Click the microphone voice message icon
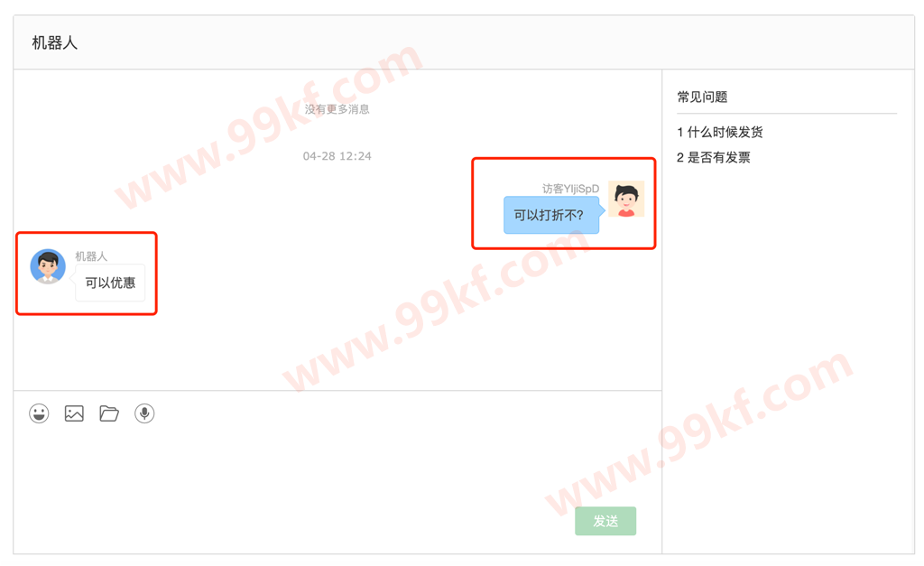This screenshot has width=924, height=566. (x=144, y=413)
